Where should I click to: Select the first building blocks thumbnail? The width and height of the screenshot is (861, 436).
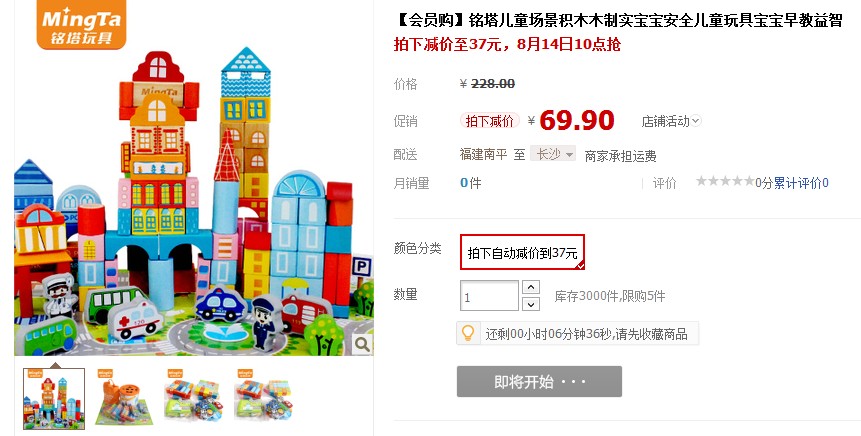point(54,399)
